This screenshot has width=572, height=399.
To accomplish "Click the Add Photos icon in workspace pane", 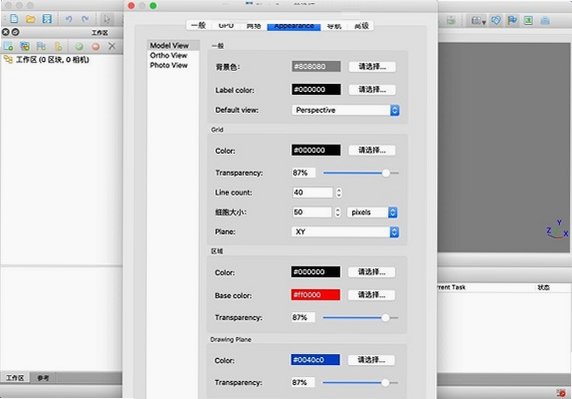I will tap(25, 46).
